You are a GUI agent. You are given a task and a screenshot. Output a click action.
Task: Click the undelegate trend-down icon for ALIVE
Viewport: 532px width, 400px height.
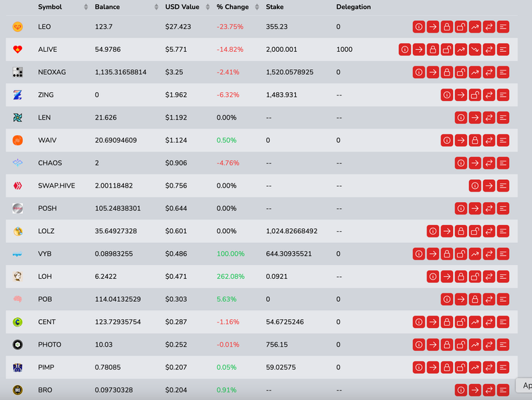coord(475,50)
